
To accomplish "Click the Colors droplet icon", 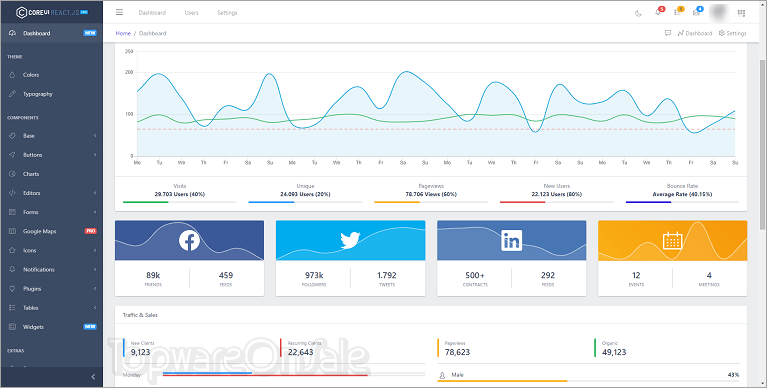I will click(x=12, y=75).
